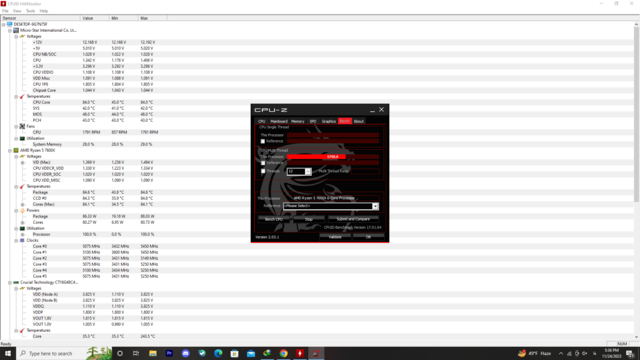
Task: Expand the Processor utilization entry
Action: (22, 235)
